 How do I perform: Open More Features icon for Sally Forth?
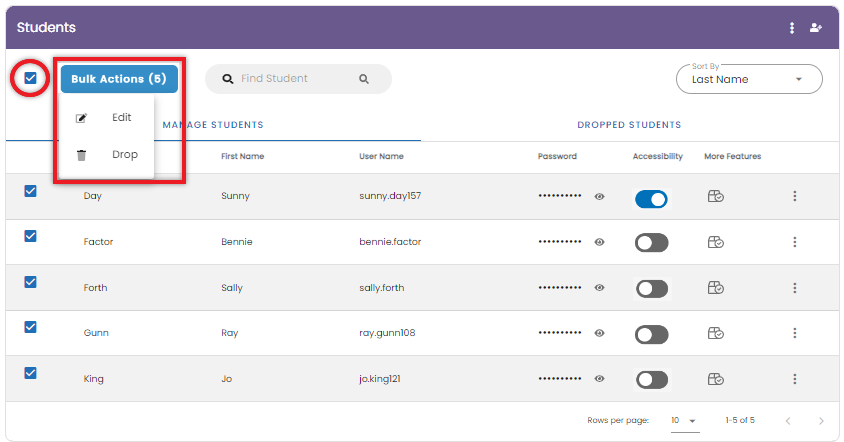[715, 288]
